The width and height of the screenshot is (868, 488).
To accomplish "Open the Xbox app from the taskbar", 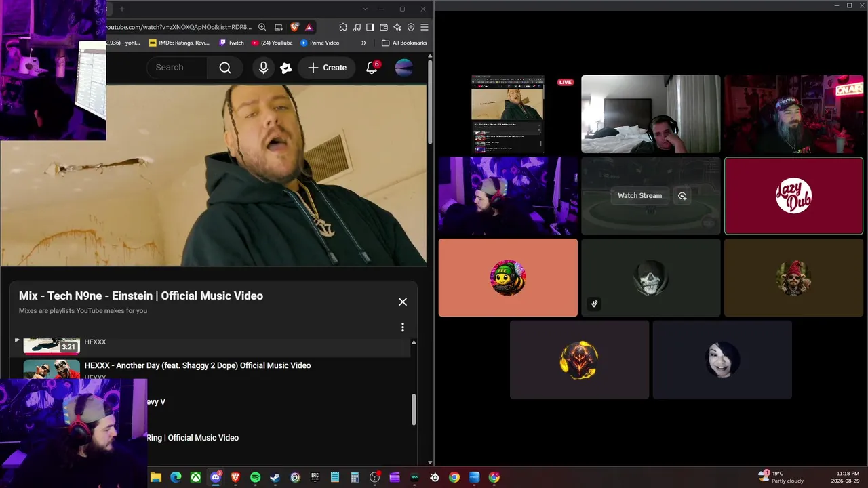I will point(195,477).
